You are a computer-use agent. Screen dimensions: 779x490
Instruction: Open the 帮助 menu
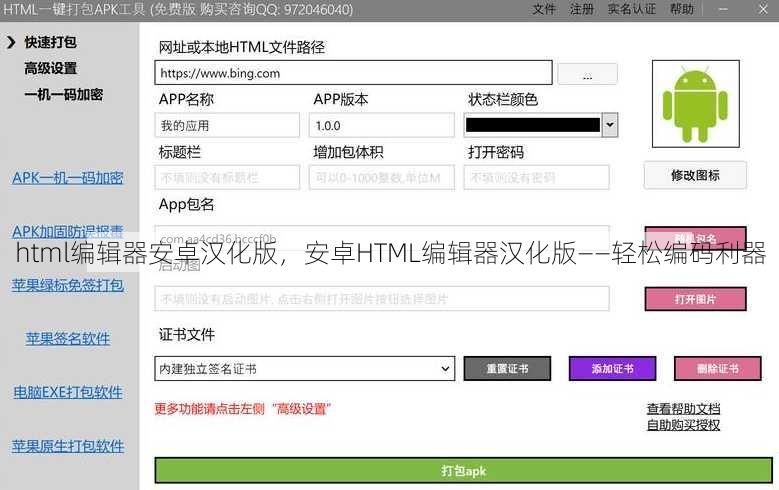pyautogui.click(x=682, y=9)
